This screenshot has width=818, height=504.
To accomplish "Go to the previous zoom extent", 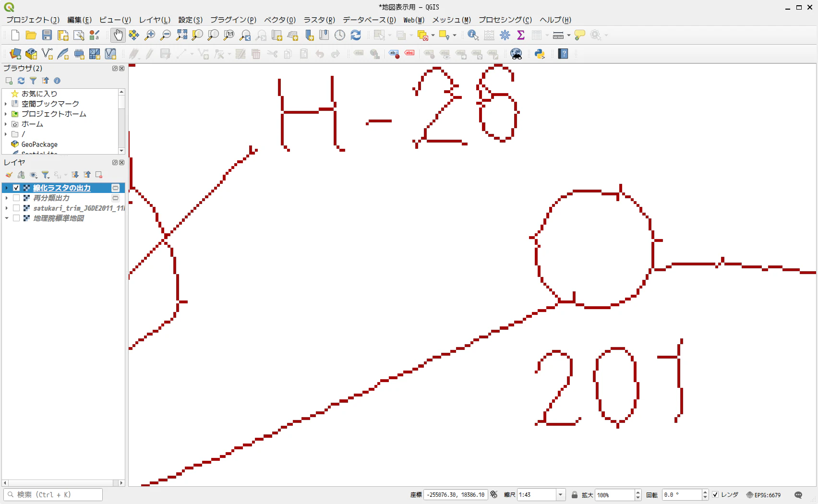I will coord(245,35).
